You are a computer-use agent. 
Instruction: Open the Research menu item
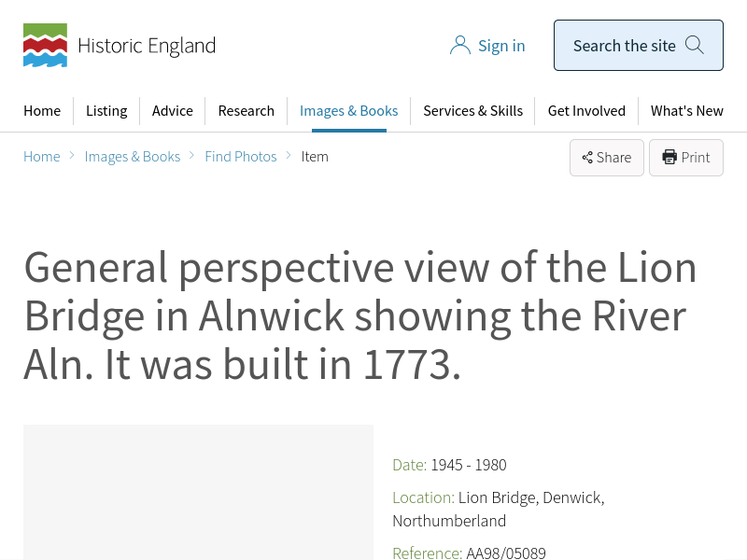tap(247, 110)
